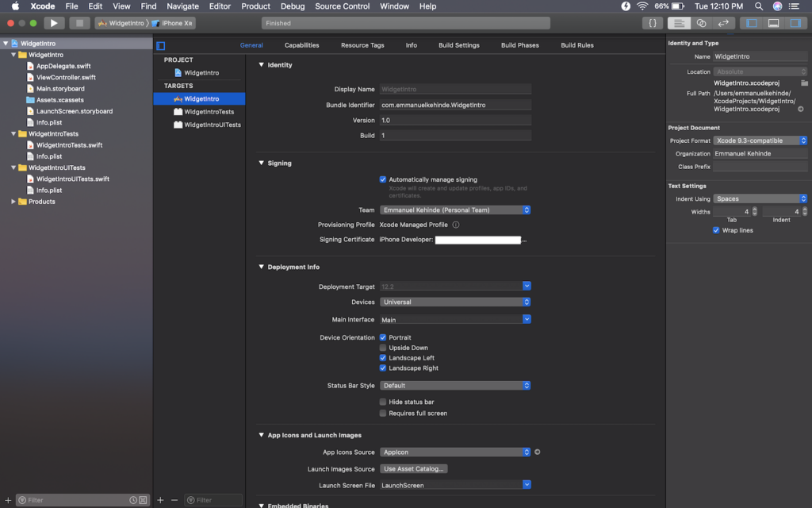Switch to the Assistant editor (overlapping circles)
The width and height of the screenshot is (812, 508).
tap(701, 23)
